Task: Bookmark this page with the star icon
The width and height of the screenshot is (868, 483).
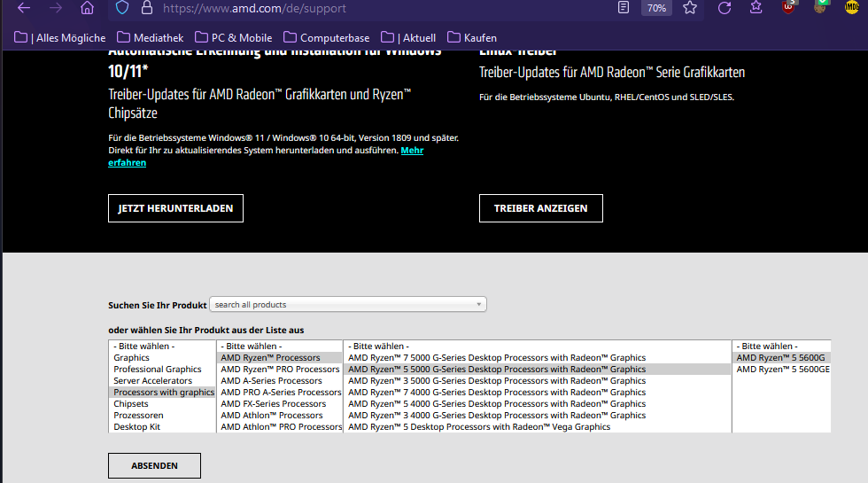Action: (690, 8)
